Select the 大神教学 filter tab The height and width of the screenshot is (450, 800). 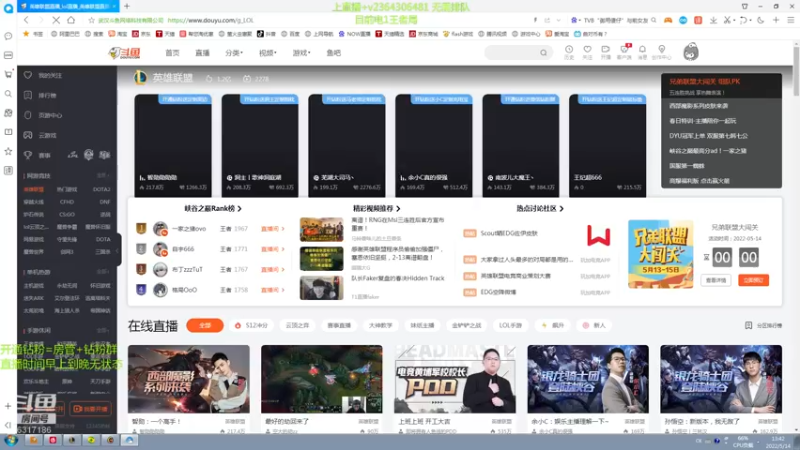pyautogui.click(x=380, y=325)
